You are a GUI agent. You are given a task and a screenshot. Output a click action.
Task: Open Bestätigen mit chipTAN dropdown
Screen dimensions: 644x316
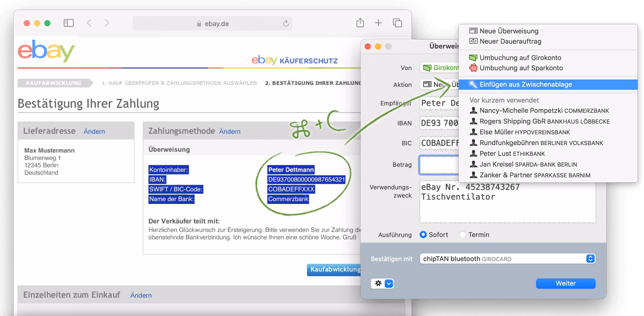click(x=508, y=259)
